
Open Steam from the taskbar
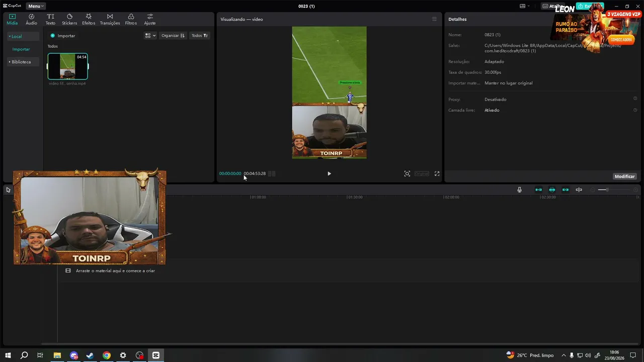(x=90, y=355)
